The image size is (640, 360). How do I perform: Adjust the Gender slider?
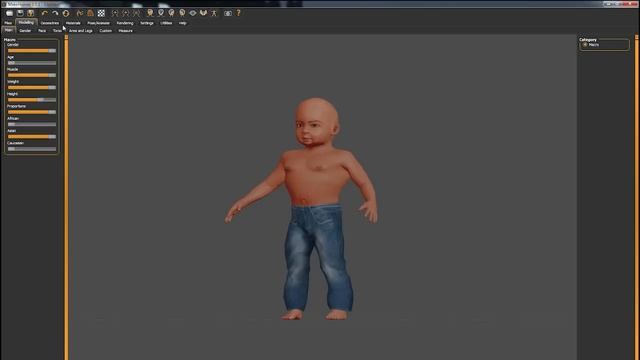(32, 51)
